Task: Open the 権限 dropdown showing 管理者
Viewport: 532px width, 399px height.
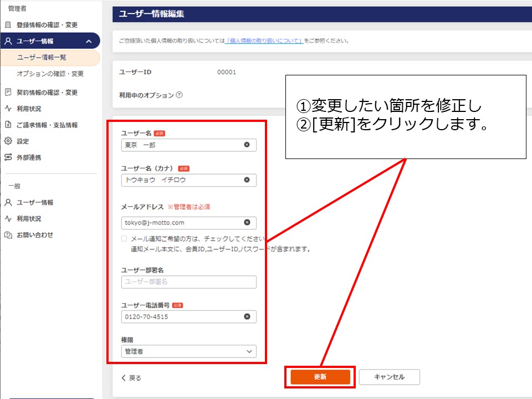Action: [188, 351]
